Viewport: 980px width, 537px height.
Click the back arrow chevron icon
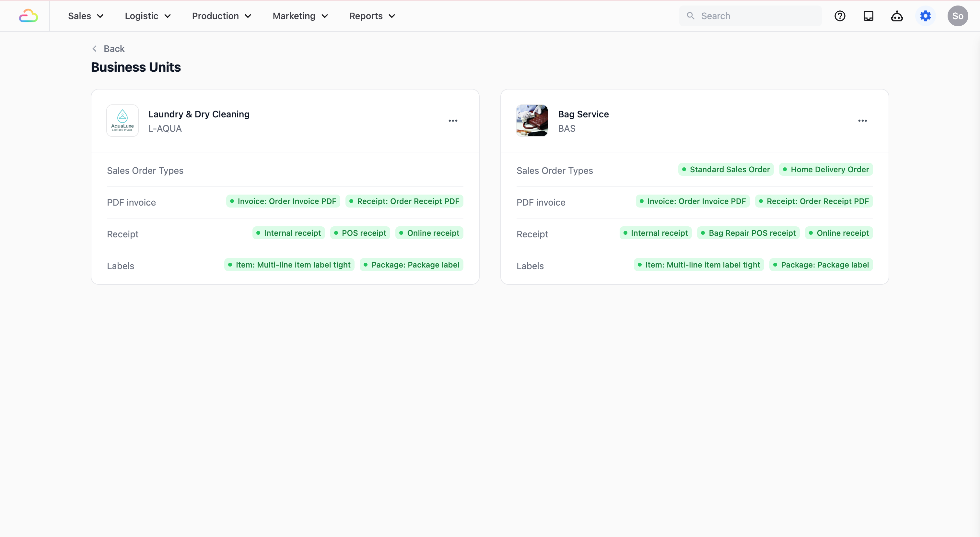(95, 49)
